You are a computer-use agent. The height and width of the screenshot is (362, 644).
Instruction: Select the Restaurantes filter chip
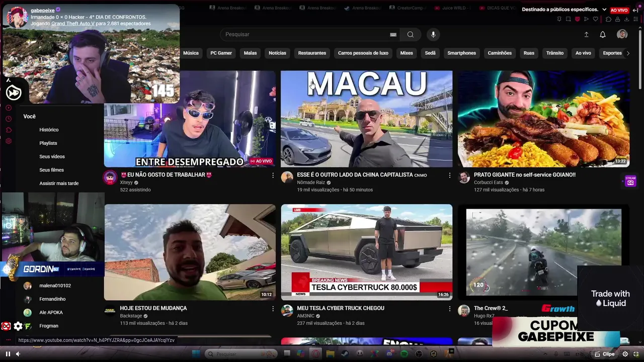click(x=312, y=53)
